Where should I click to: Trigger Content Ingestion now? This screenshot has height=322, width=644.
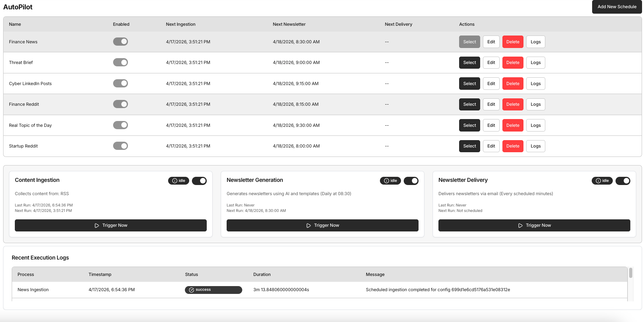click(x=111, y=225)
